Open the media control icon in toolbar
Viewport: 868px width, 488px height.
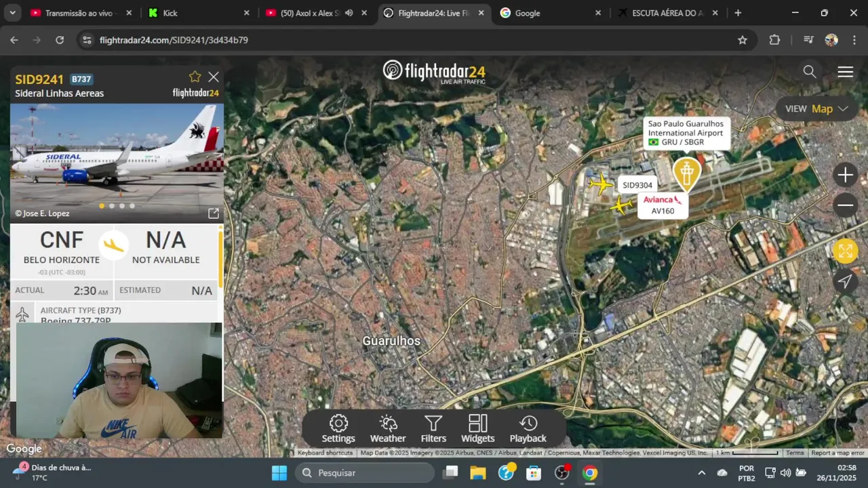point(808,40)
